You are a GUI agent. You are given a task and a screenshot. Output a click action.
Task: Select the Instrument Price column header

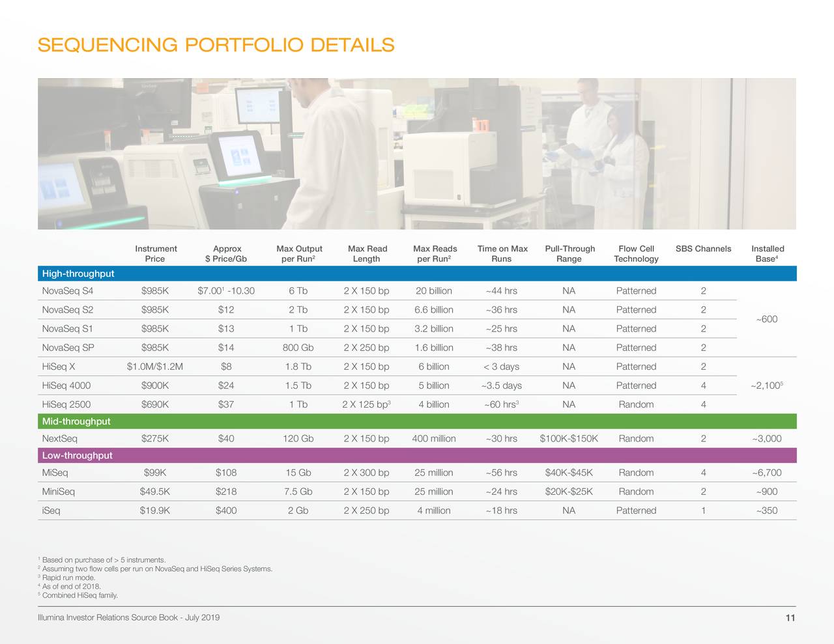[156, 254]
